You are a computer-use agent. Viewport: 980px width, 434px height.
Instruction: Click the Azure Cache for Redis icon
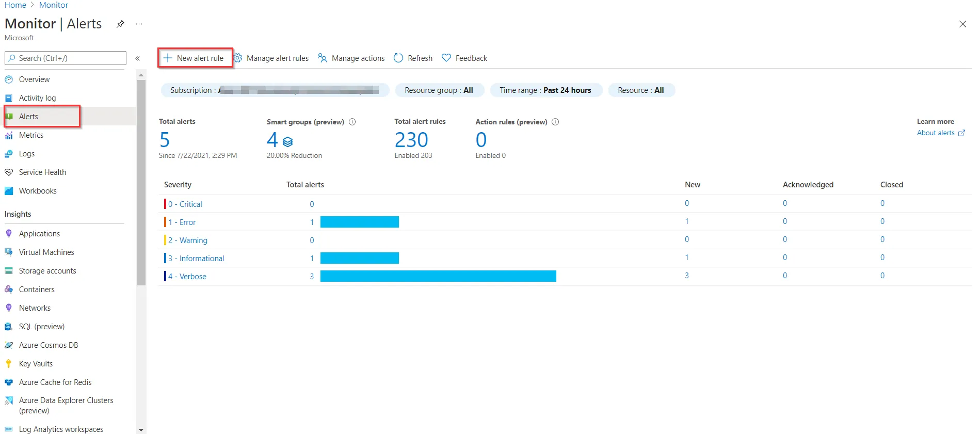(9, 382)
